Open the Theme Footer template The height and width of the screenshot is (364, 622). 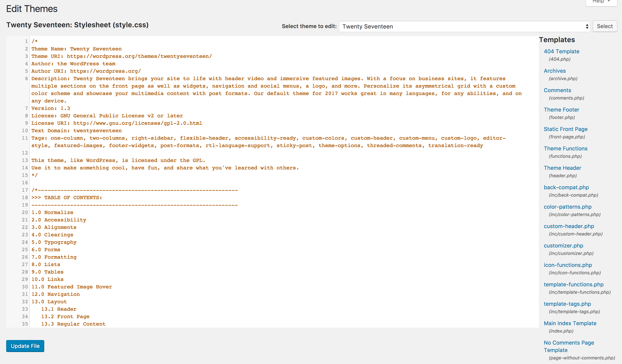(x=561, y=110)
